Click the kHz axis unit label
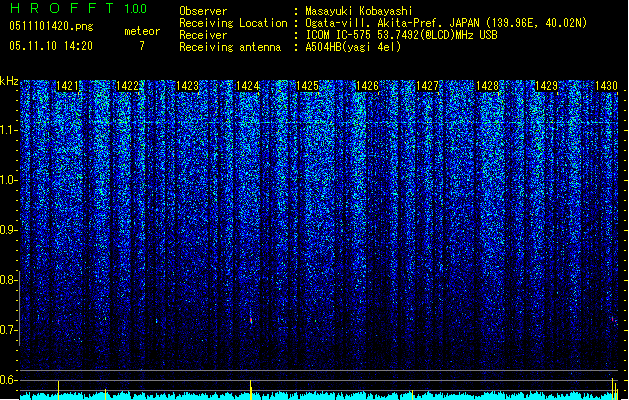 pyautogui.click(x=9, y=81)
